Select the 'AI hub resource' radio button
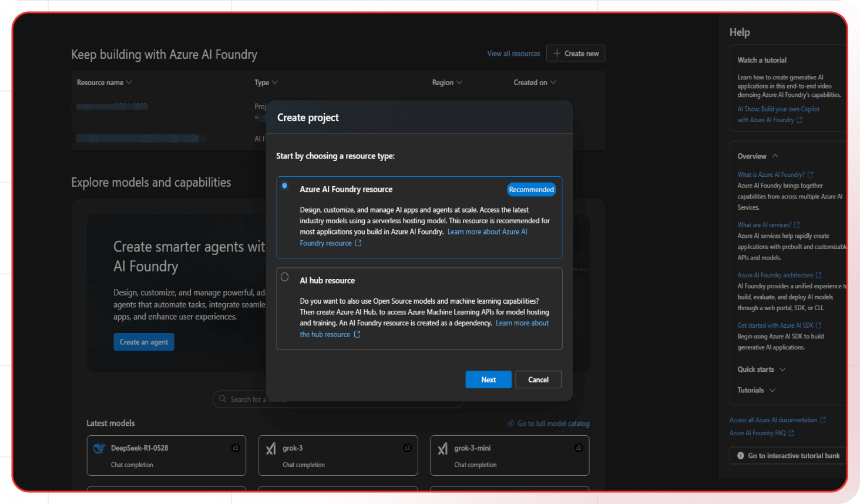This screenshot has height=504, width=860. pos(284,276)
